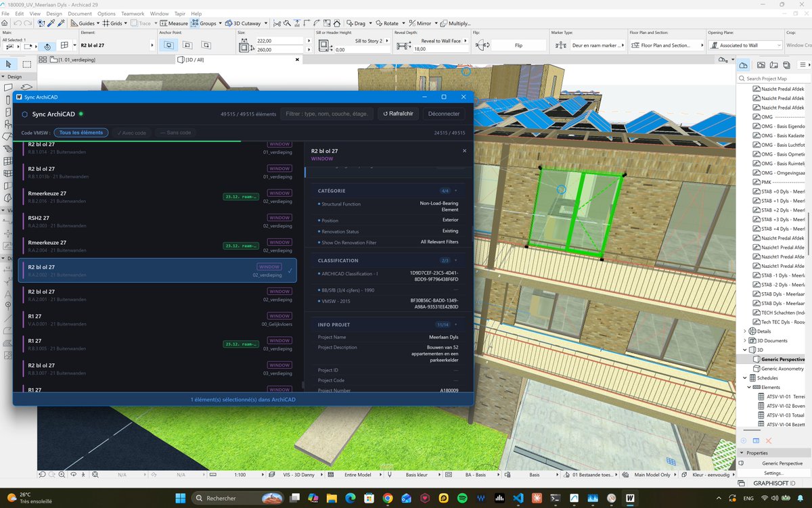Switch to the 01_verdieping floor plan tab
Screen dimensions: 812x508
[72, 60]
